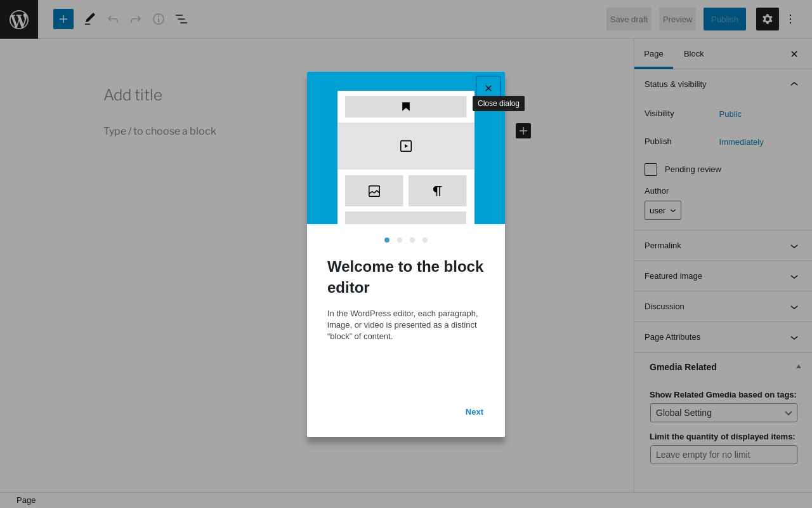Click the image icon in guide illustration
Image resolution: width=812 pixels, height=508 pixels.
point(374,191)
